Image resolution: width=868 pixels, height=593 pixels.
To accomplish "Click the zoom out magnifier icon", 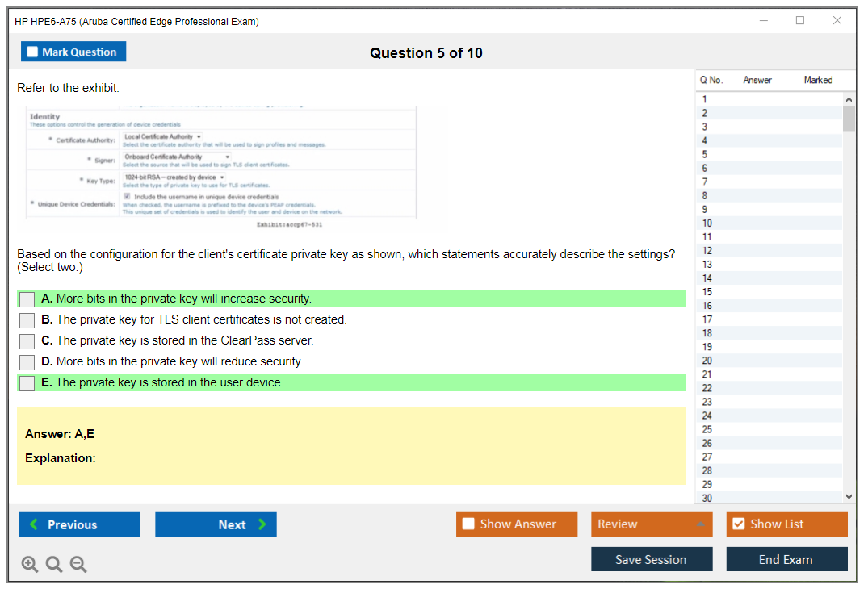I will [x=78, y=565].
